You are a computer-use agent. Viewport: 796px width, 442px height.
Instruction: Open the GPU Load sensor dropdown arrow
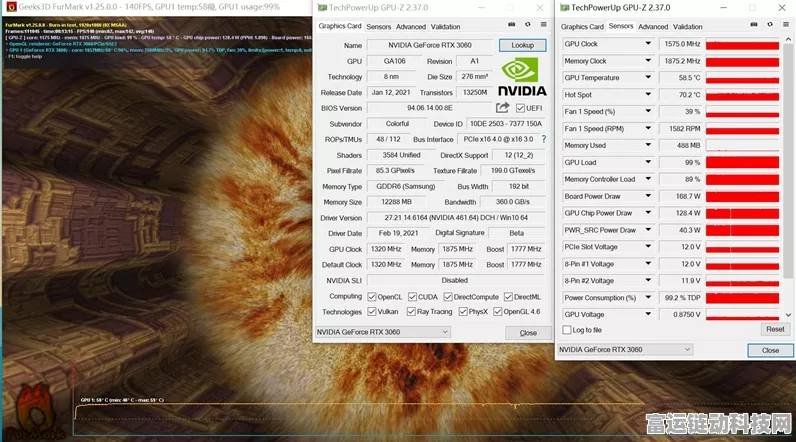point(648,162)
